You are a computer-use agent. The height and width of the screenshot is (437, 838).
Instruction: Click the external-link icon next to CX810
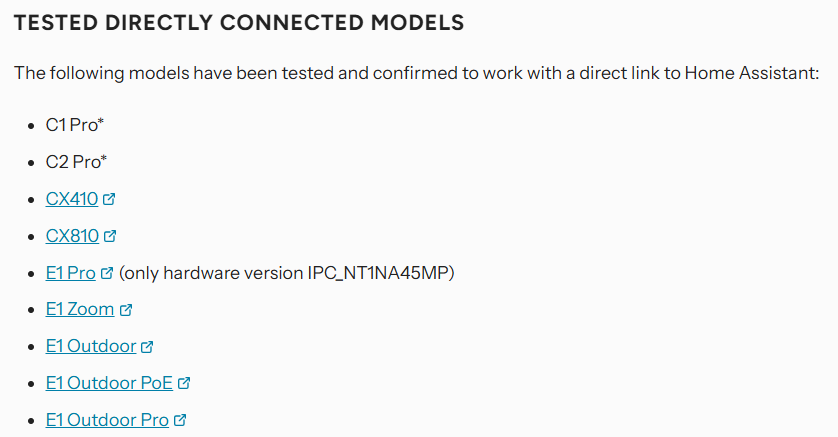click(x=110, y=236)
